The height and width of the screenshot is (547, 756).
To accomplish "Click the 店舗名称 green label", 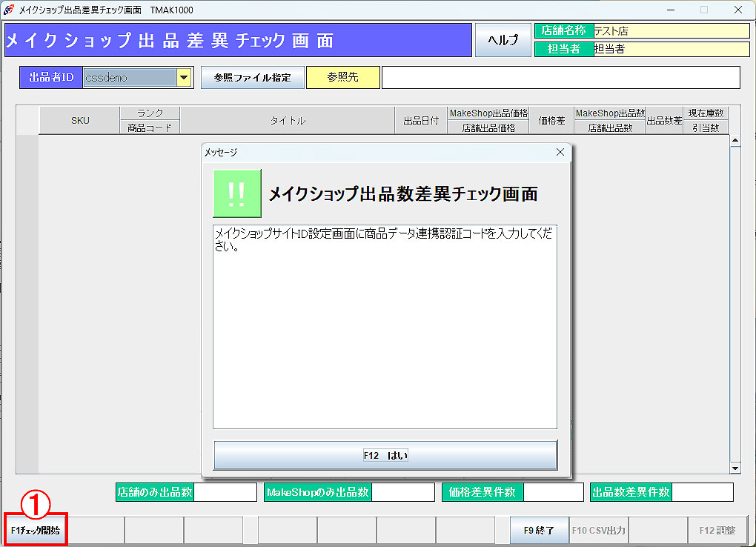I will click(x=564, y=31).
